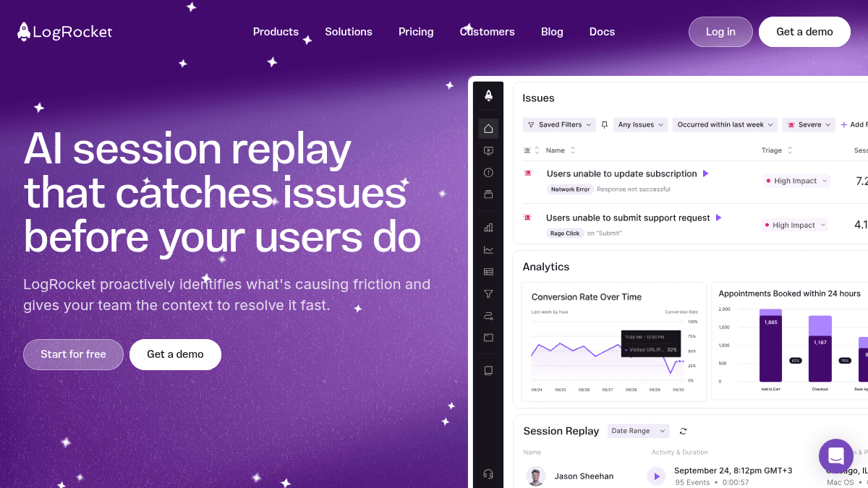
Task: Open the Any Issues dropdown
Action: (x=640, y=125)
